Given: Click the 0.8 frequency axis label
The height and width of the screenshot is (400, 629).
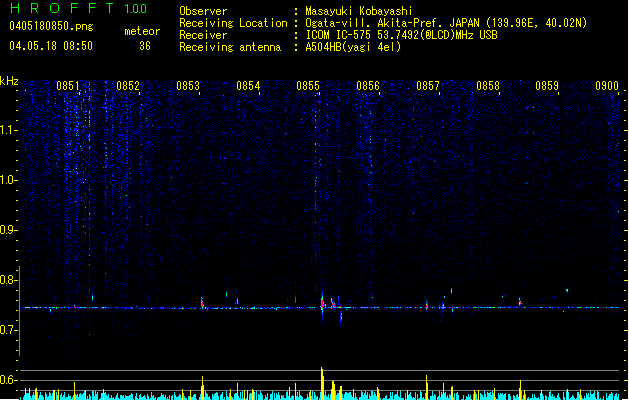Looking at the screenshot, I should tap(8, 280).
